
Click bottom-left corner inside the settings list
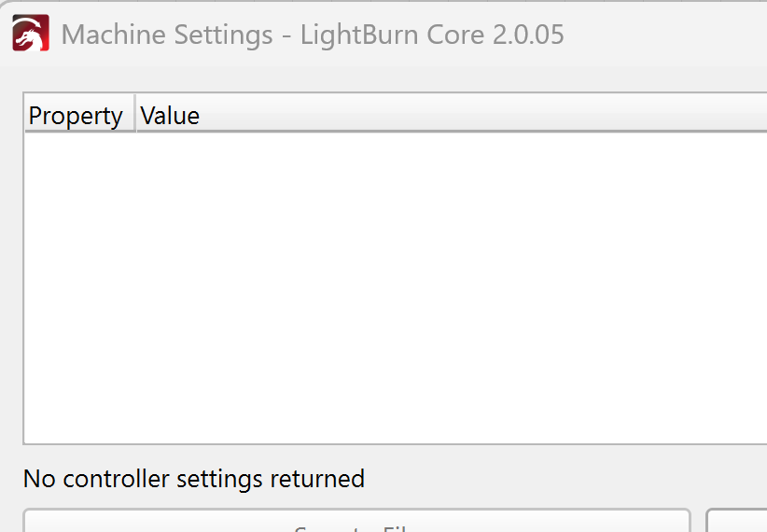pos(34,434)
